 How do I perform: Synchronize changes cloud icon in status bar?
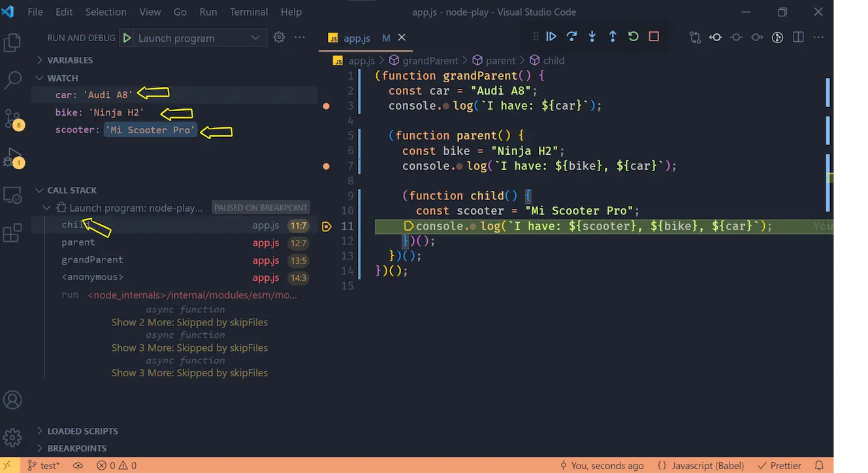[78, 465]
